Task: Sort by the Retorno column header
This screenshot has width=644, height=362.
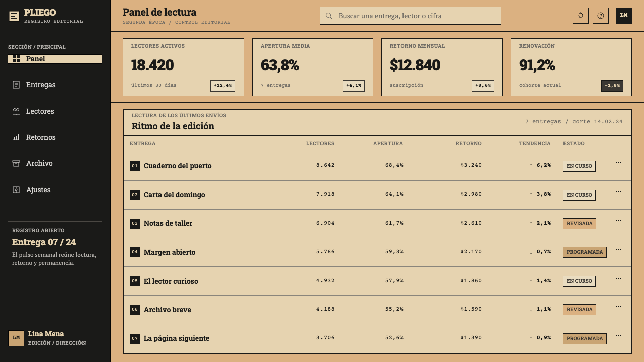Action: click(468, 144)
